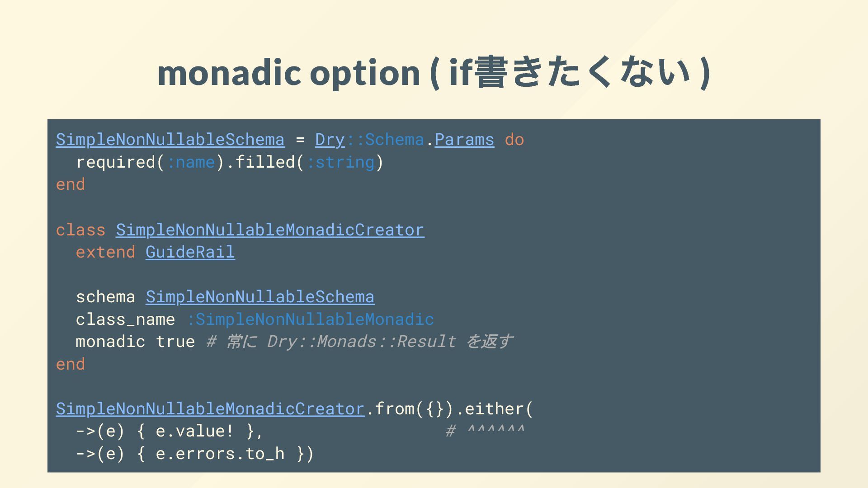Click SimpleNonNullableMonadicCreator link before .from
This screenshot has height=488, width=868.
point(210,409)
